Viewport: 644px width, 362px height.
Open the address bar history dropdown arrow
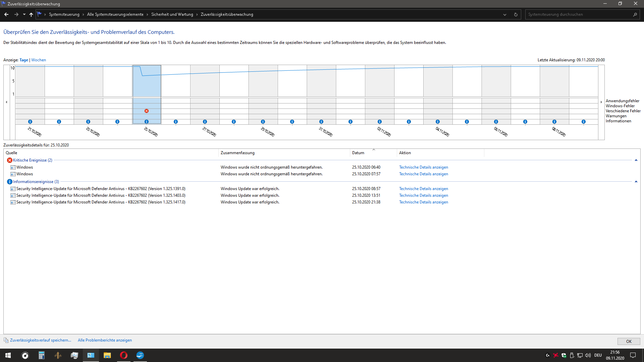click(505, 14)
